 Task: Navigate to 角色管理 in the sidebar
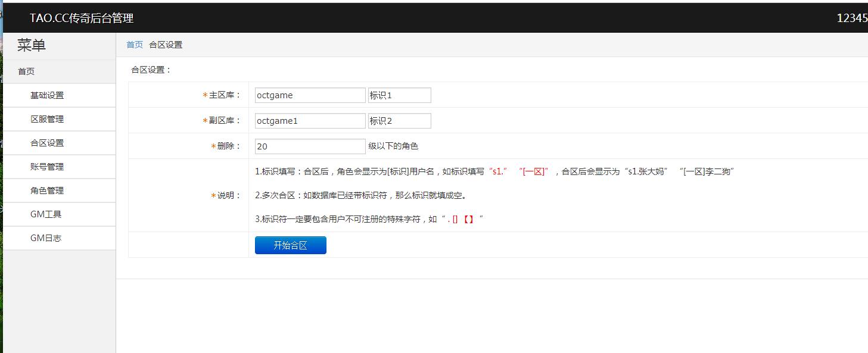[x=47, y=190]
